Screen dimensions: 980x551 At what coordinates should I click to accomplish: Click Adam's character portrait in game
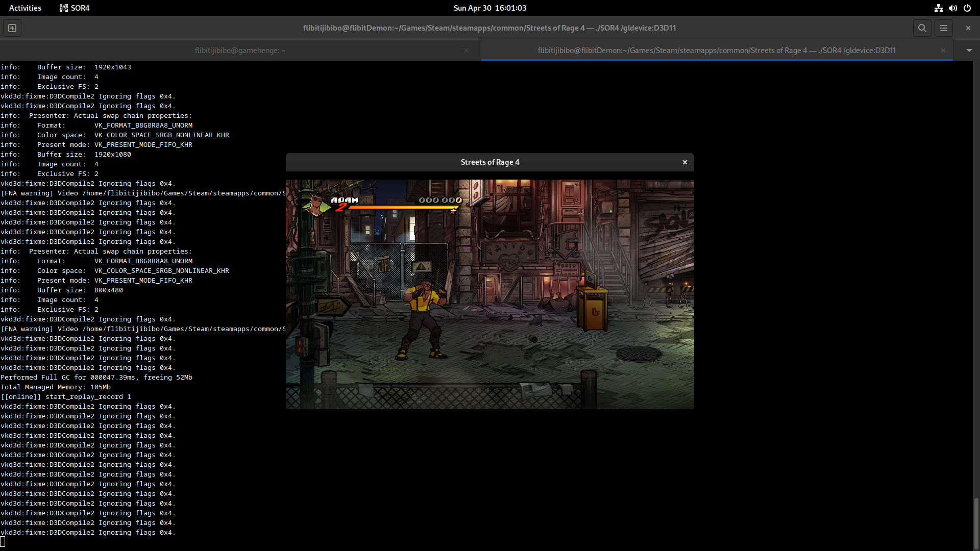316,205
